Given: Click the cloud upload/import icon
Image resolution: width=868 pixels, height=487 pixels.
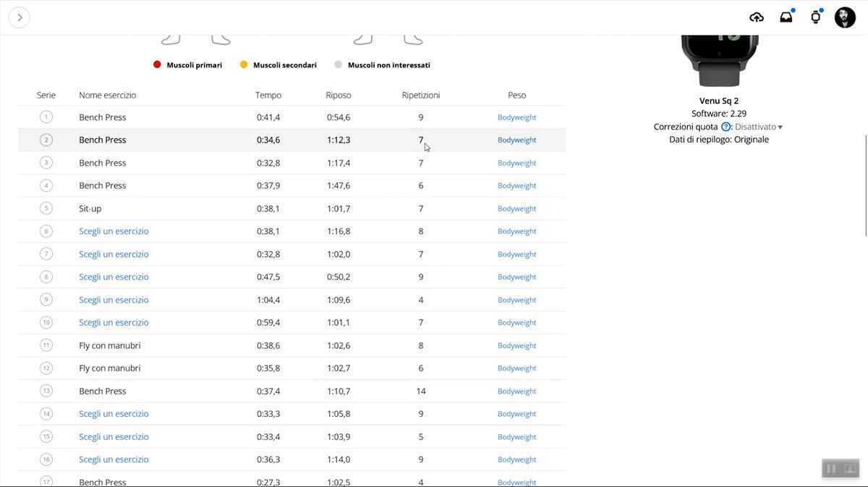Looking at the screenshot, I should [x=757, y=17].
